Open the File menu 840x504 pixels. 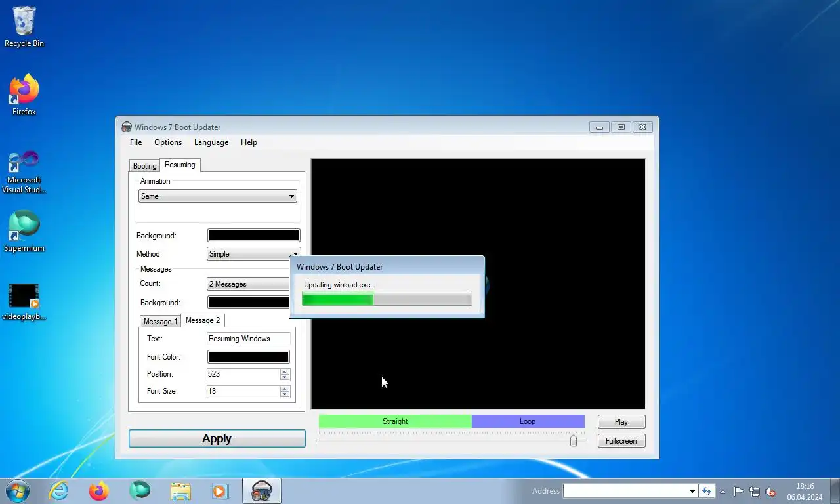[x=136, y=142]
